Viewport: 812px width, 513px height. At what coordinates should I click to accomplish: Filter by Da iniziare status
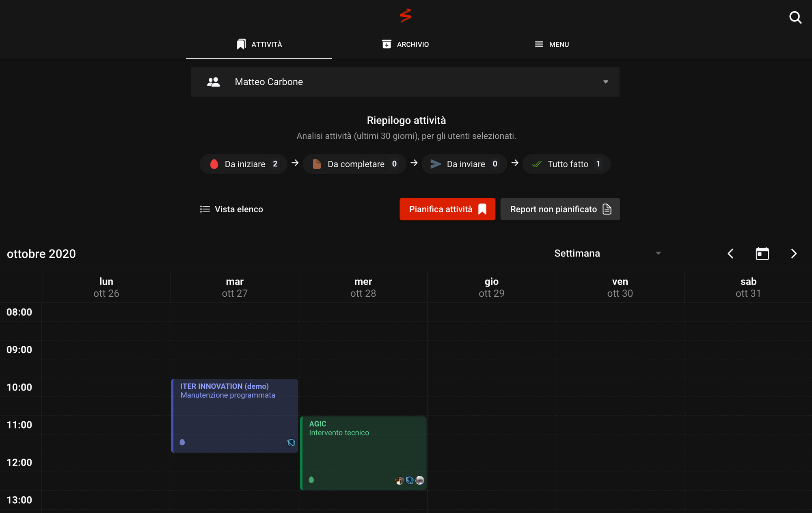pyautogui.click(x=244, y=164)
